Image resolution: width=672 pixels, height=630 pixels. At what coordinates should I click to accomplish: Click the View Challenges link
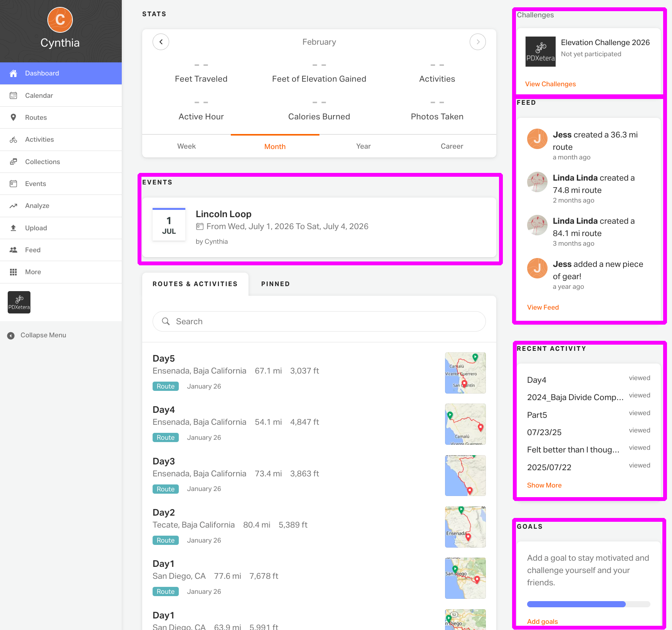coord(550,84)
